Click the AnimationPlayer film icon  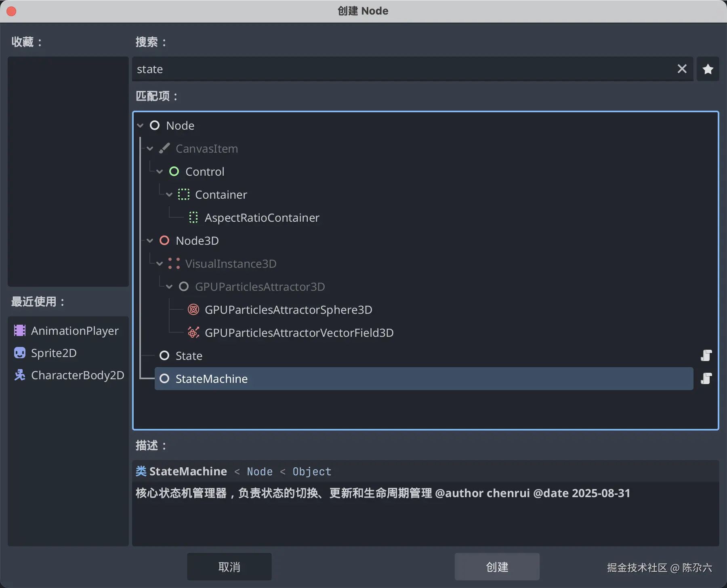20,331
